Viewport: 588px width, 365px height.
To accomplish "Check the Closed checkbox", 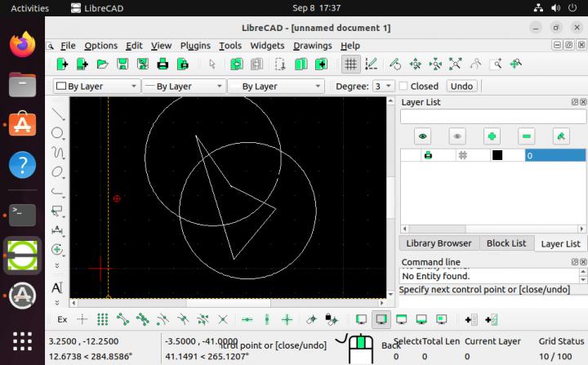I will (x=403, y=86).
